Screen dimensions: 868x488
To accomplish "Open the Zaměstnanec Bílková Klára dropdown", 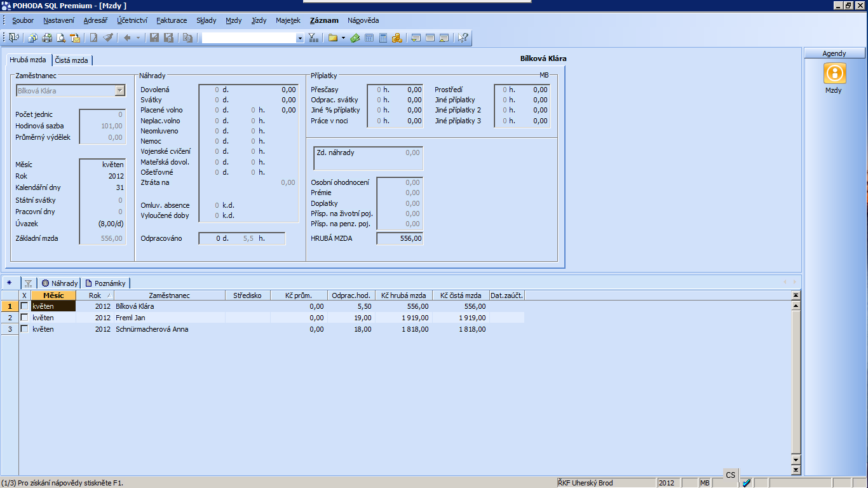I will coord(119,91).
